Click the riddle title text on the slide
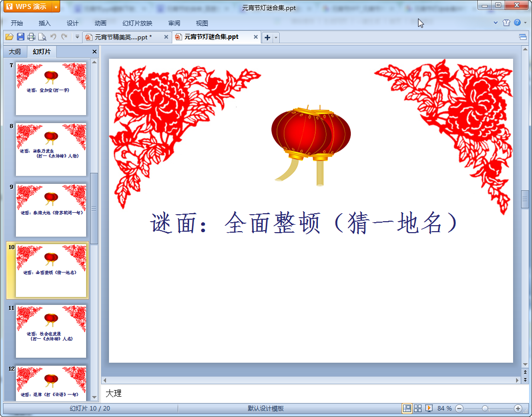532x417 pixels. pos(304,223)
